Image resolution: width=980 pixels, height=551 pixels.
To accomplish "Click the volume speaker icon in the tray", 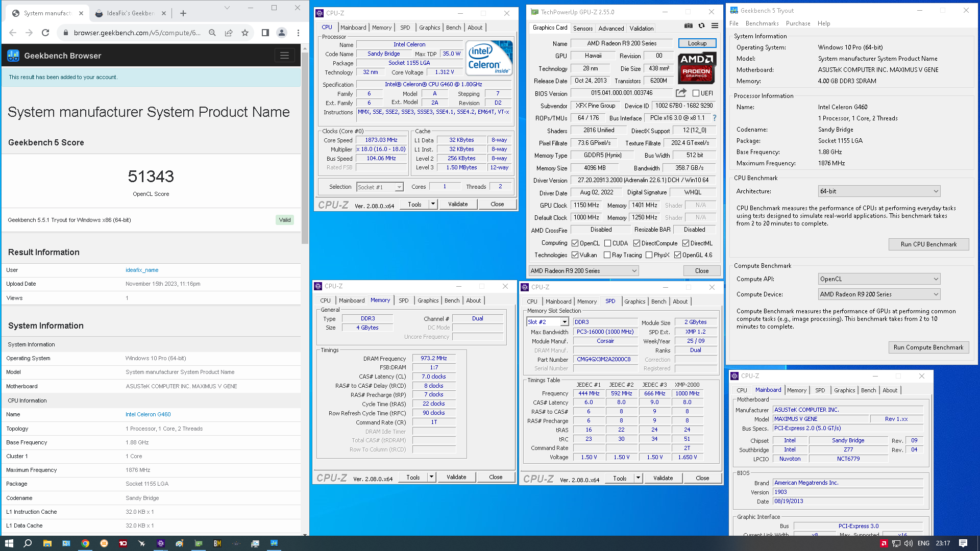I will pos(909,543).
